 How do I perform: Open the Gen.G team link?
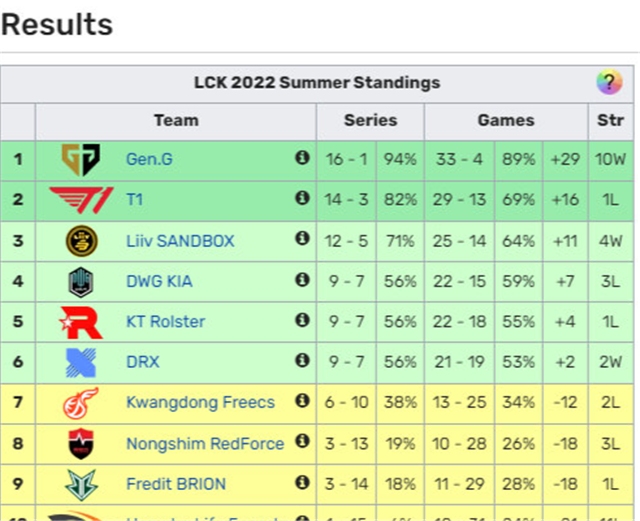pyautogui.click(x=149, y=158)
